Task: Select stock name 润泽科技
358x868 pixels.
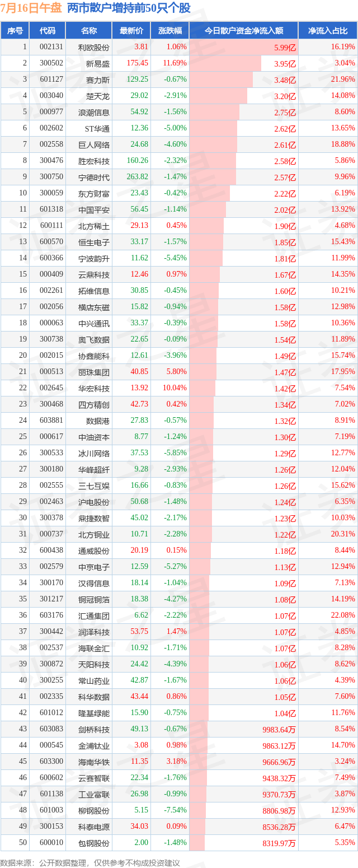Action: (x=94, y=632)
